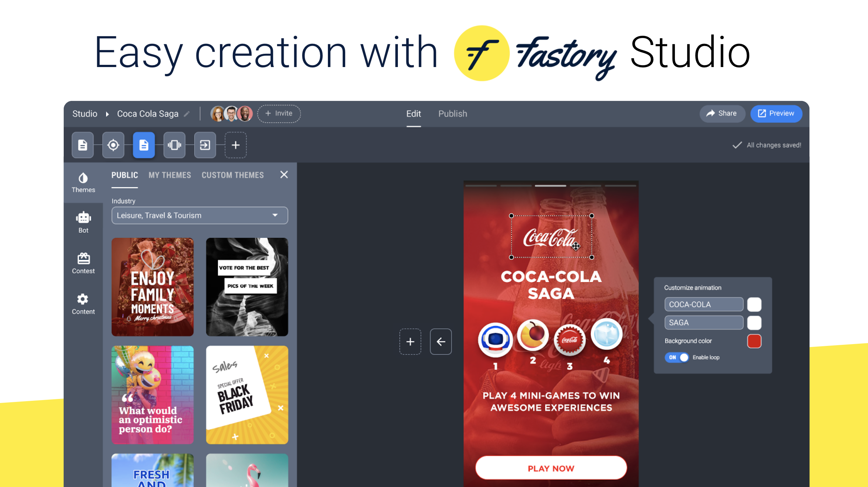Click the Themes panel icon in sidebar
Screen dimensions: 868x487
click(x=82, y=182)
